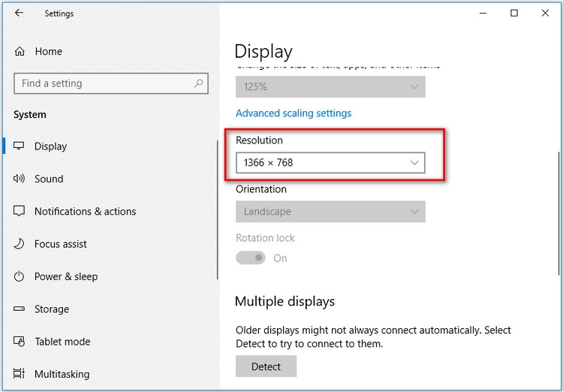This screenshot has width=563, height=392.
Task: Click the Home icon in sidebar
Action: tap(20, 52)
